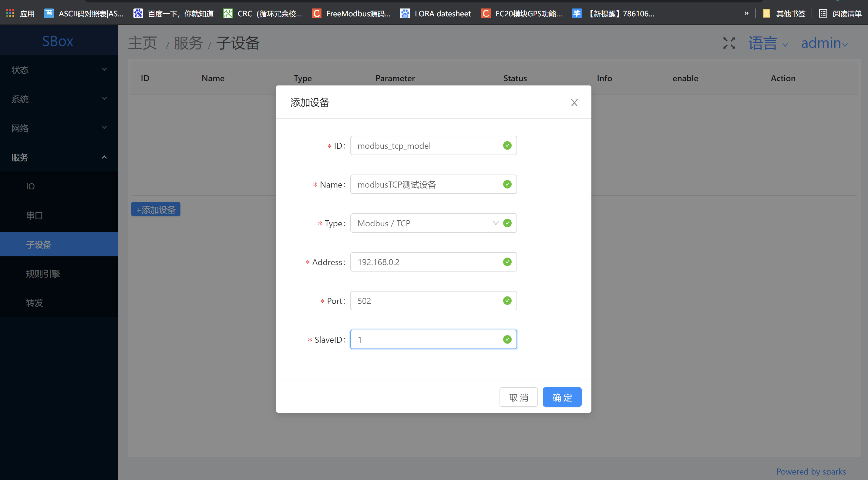Click the green check in Address field

(507, 262)
